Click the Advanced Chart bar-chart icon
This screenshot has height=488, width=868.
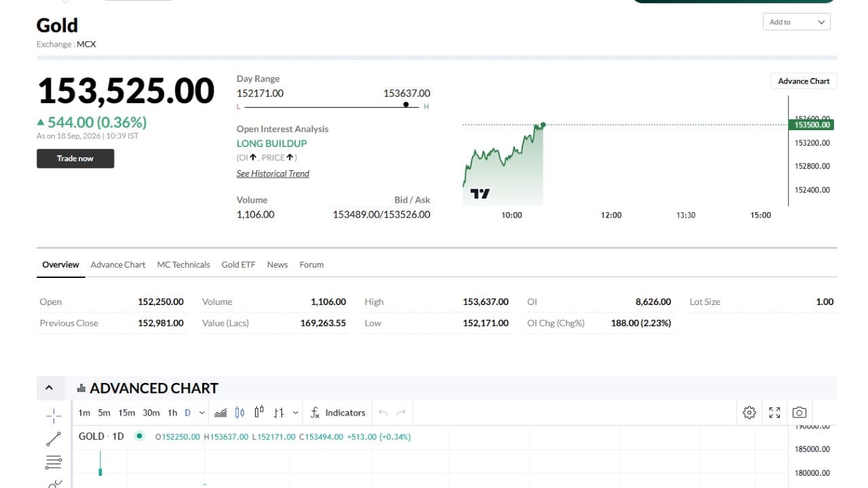81,388
